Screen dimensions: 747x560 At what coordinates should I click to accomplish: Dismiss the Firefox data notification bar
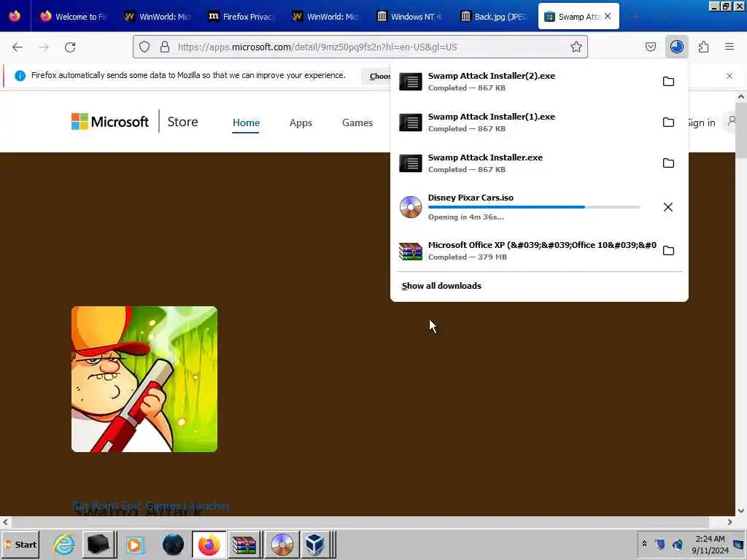[x=729, y=76]
